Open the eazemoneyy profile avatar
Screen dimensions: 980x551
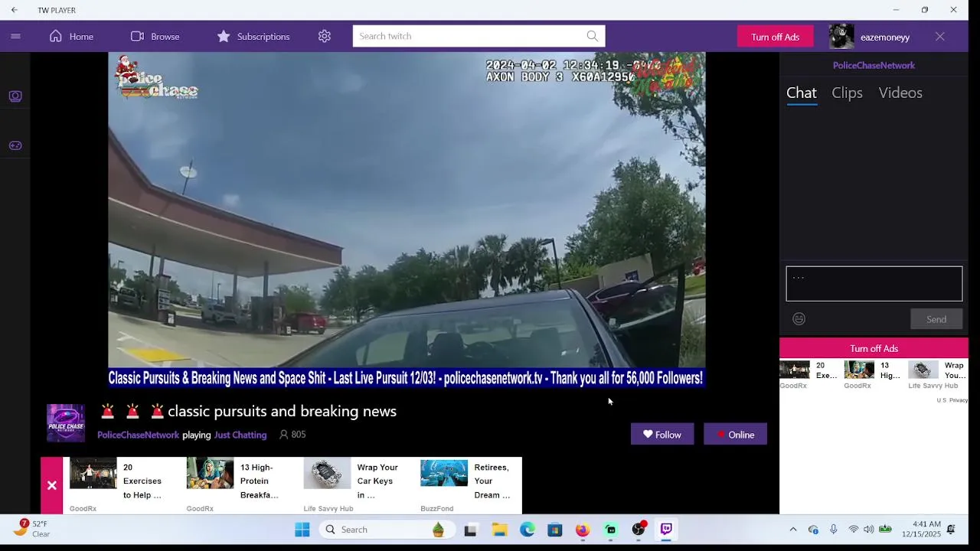841,36
